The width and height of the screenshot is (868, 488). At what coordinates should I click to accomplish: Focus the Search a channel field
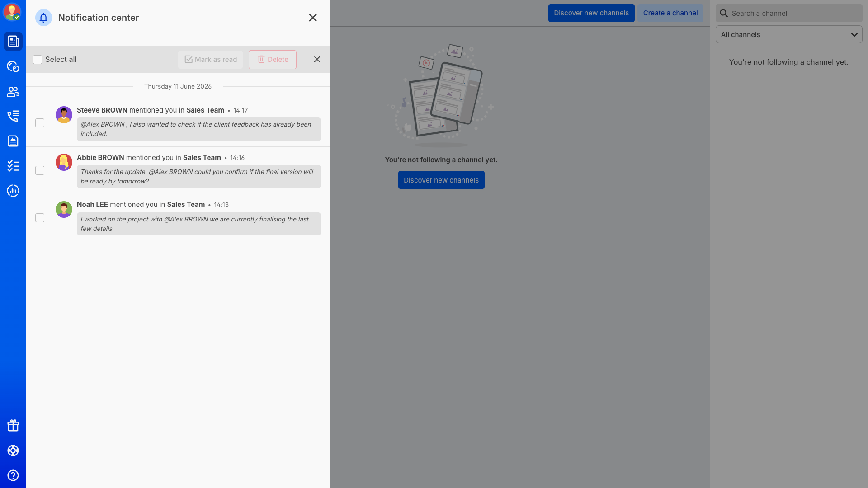(x=789, y=14)
